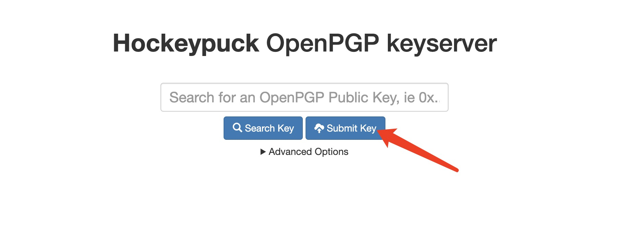The width and height of the screenshot is (644, 248).
Task: Click the "OpenPGP" word in the page heading
Action: (323, 43)
